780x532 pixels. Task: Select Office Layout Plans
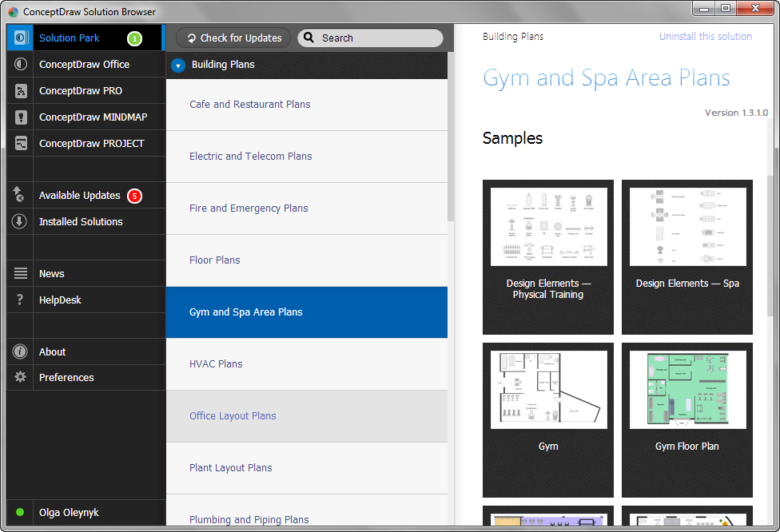(306, 416)
